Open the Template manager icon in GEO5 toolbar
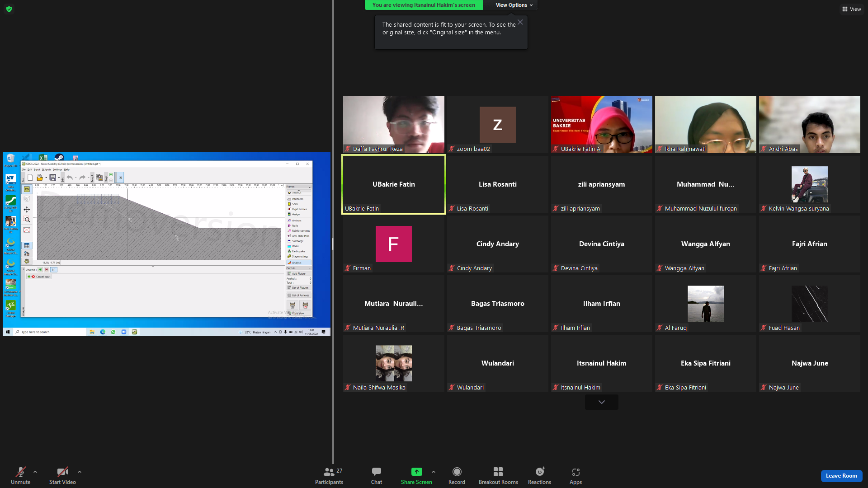The image size is (868, 488). 99,178
